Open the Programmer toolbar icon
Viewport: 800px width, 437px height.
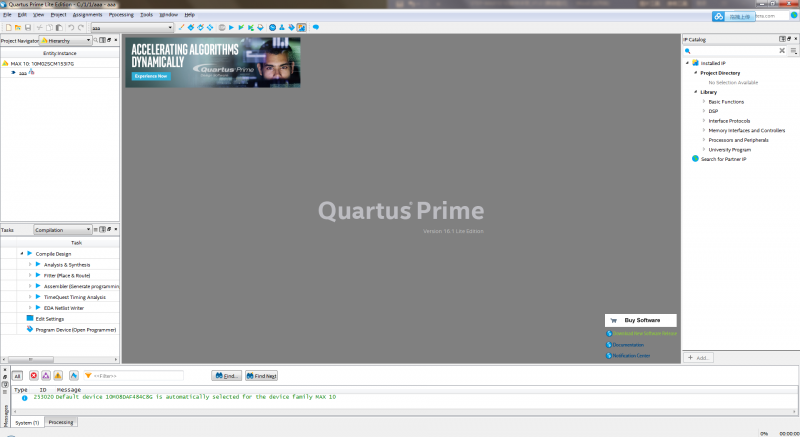click(291, 28)
